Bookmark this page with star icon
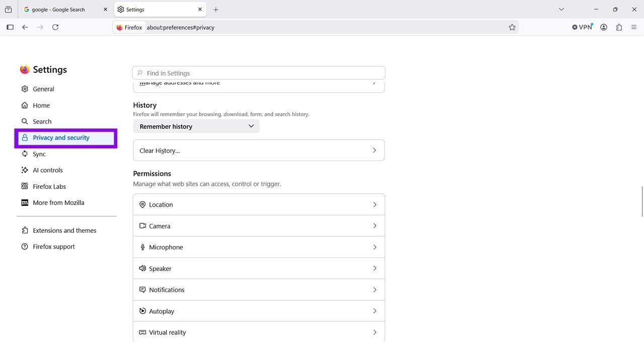 [x=512, y=27]
